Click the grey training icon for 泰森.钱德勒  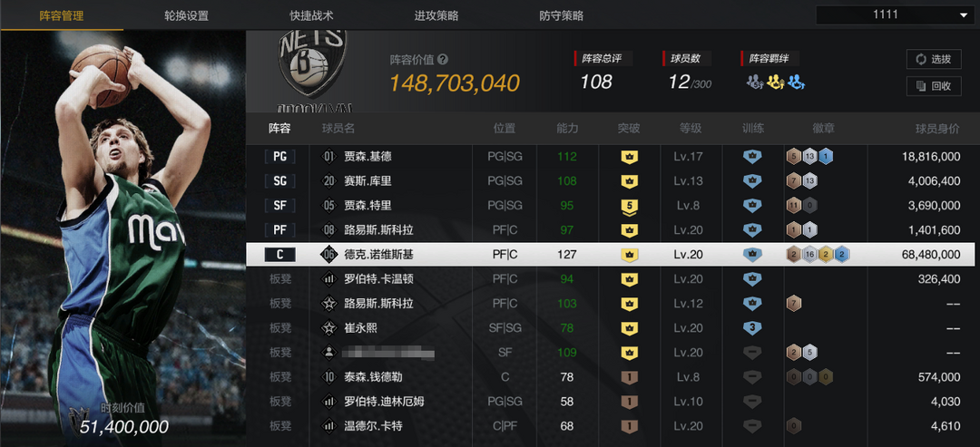(x=752, y=378)
